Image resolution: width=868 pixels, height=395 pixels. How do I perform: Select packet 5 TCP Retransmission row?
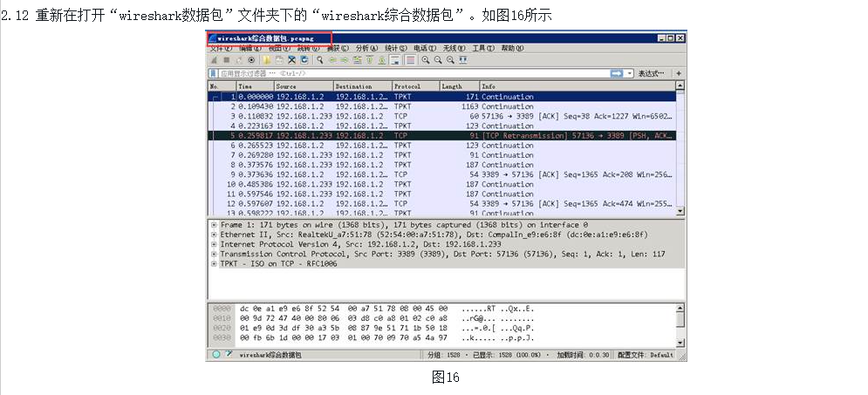[x=441, y=135]
